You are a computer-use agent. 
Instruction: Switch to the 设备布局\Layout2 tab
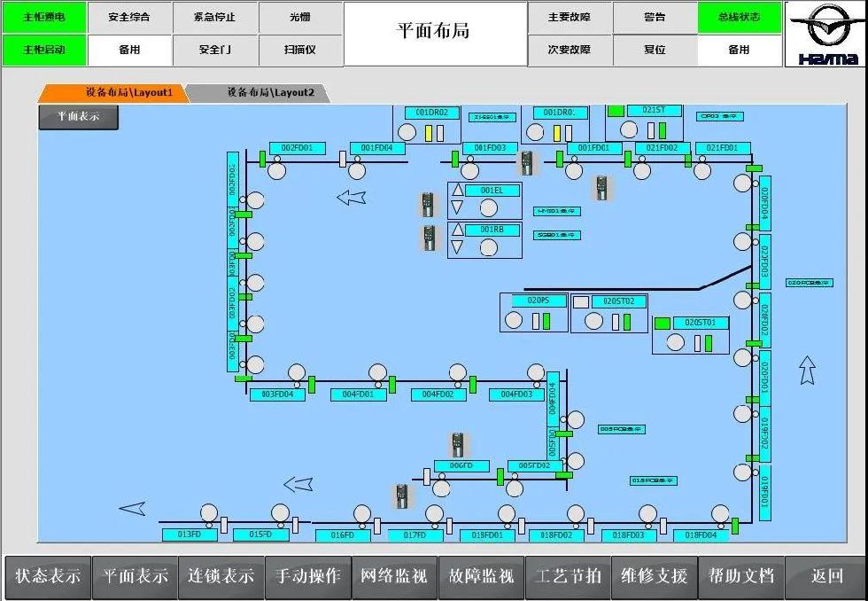click(x=257, y=92)
